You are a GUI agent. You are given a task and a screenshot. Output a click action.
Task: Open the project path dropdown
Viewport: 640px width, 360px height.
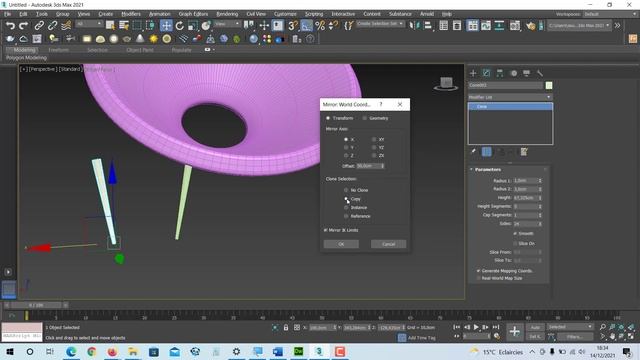pos(579,25)
